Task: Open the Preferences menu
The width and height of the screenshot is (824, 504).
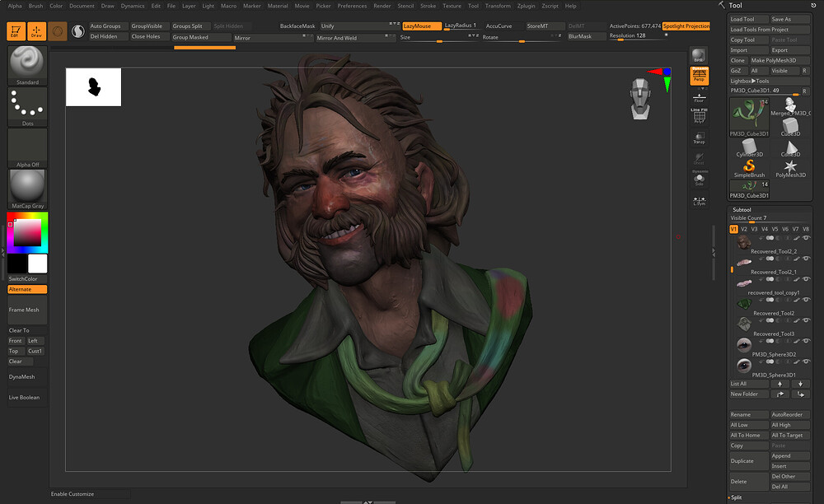Action: [352, 6]
